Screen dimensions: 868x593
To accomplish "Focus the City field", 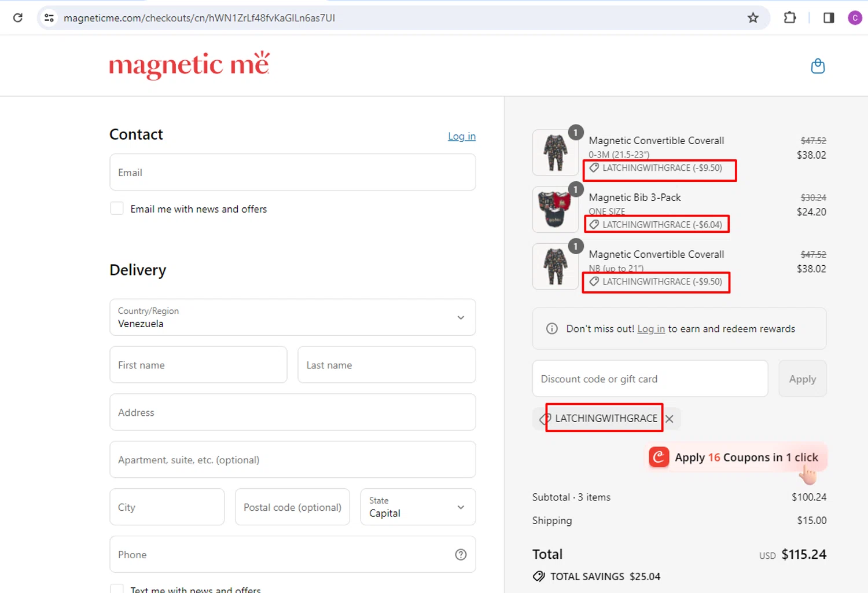I will point(167,507).
